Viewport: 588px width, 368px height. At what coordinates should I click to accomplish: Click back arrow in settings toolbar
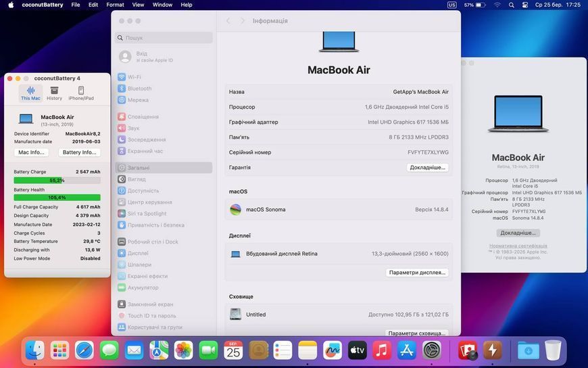(228, 21)
